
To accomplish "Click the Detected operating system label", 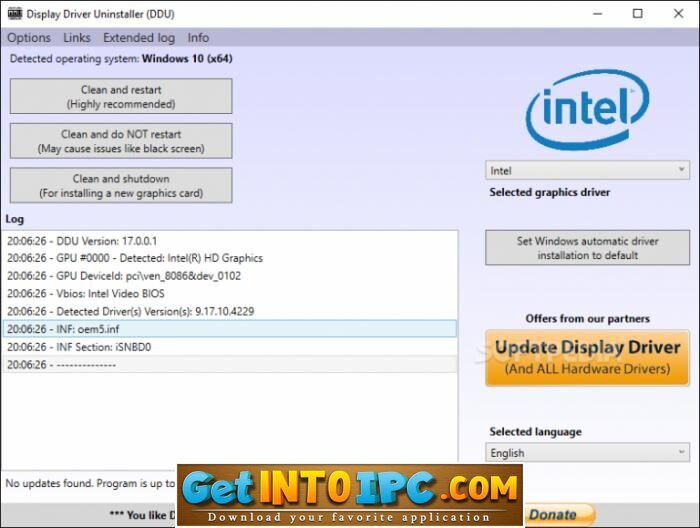I will [x=121, y=59].
